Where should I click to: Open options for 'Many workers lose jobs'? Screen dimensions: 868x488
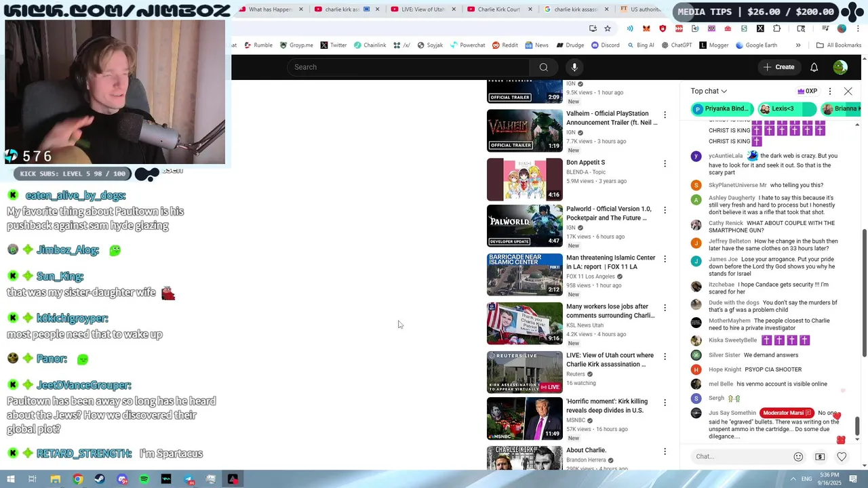coord(665,308)
